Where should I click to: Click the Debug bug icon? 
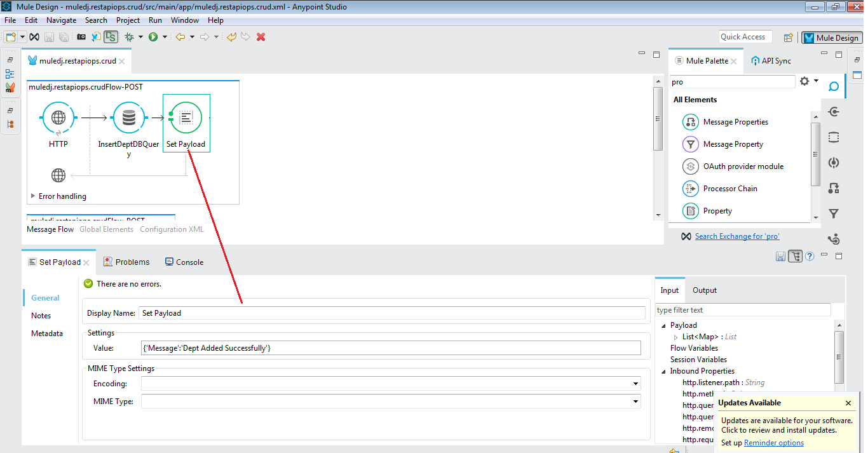pos(129,37)
